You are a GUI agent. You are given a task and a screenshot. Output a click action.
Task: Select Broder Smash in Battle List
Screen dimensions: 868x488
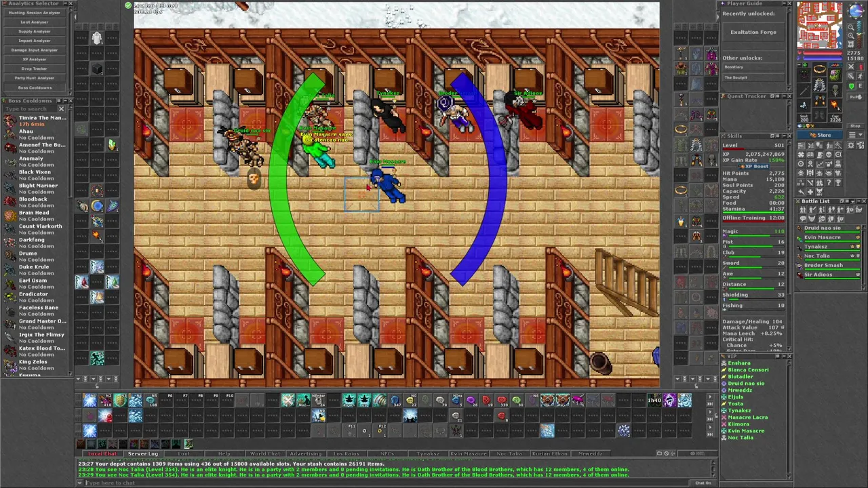tap(827, 266)
